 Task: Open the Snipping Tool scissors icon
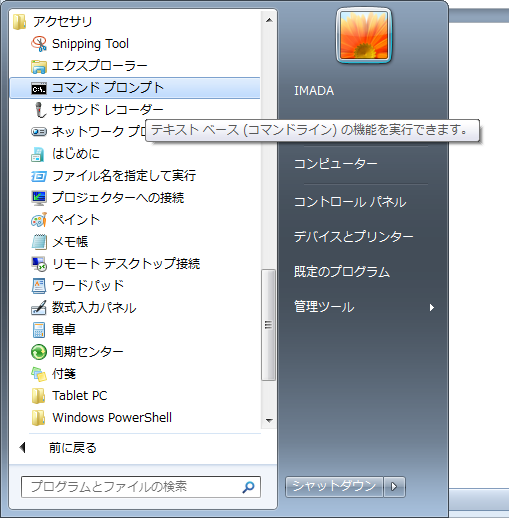pyautogui.click(x=39, y=44)
